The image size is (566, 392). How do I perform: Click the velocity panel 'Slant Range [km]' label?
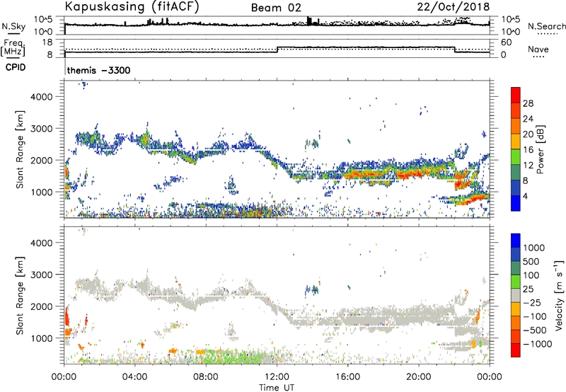pyautogui.click(x=20, y=295)
